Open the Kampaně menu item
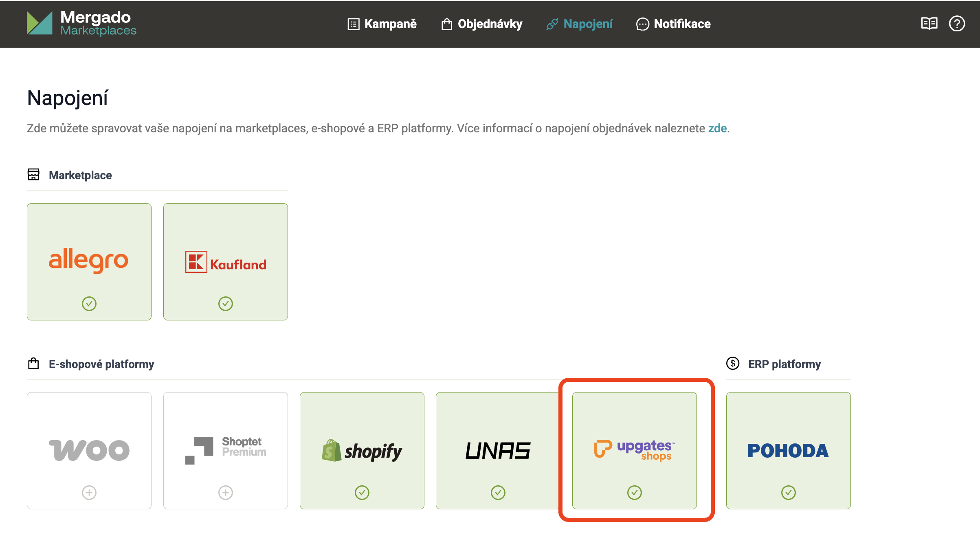The height and width of the screenshot is (535, 980). [x=390, y=24]
